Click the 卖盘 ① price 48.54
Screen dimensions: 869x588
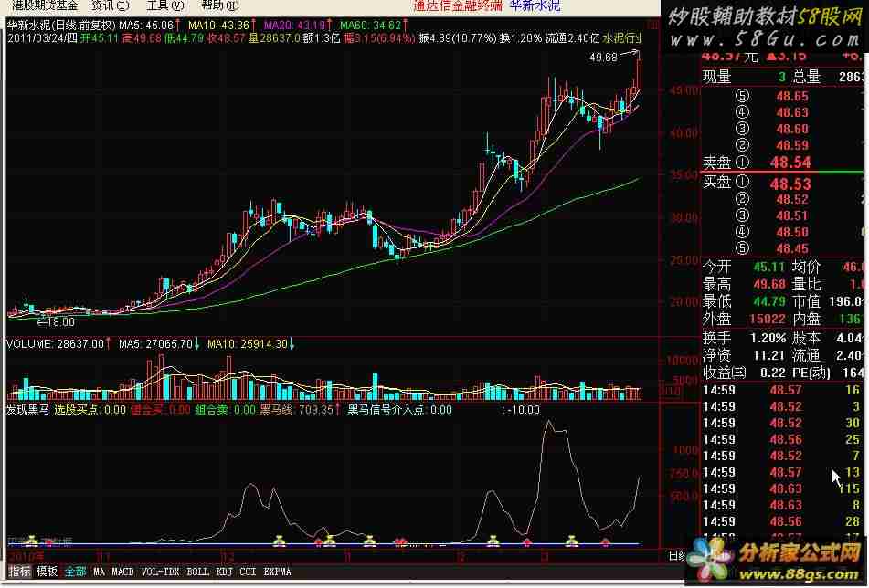(x=790, y=163)
